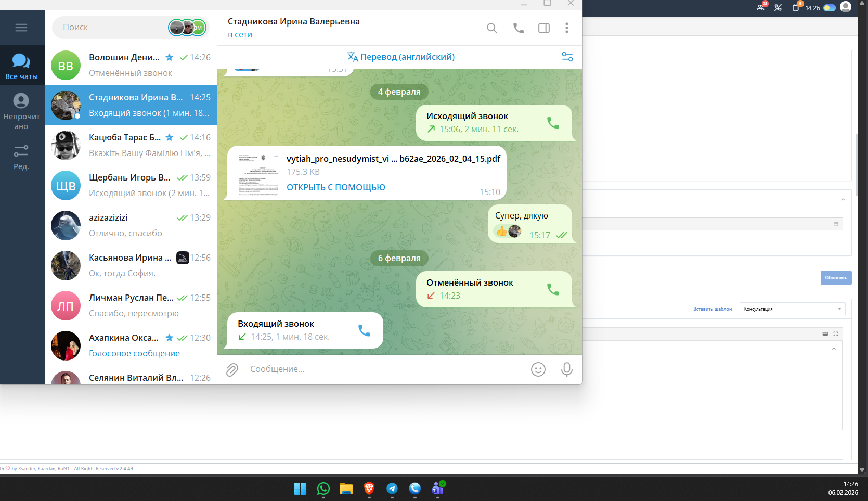This screenshot has height=501, width=868.
Task: Click the system clock in the taskbar
Action: point(843,489)
